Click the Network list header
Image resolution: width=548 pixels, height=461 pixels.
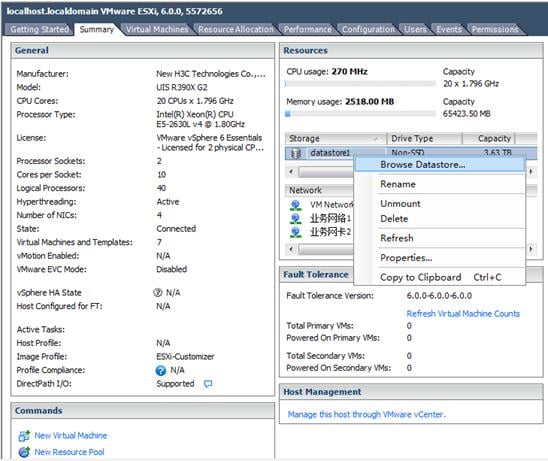(319, 190)
